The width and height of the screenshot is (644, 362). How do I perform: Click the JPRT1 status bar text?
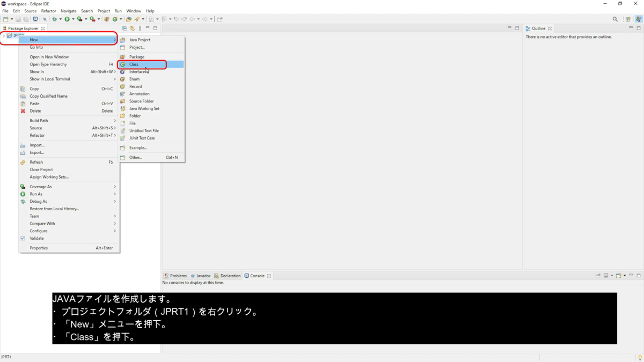[x=6, y=357]
